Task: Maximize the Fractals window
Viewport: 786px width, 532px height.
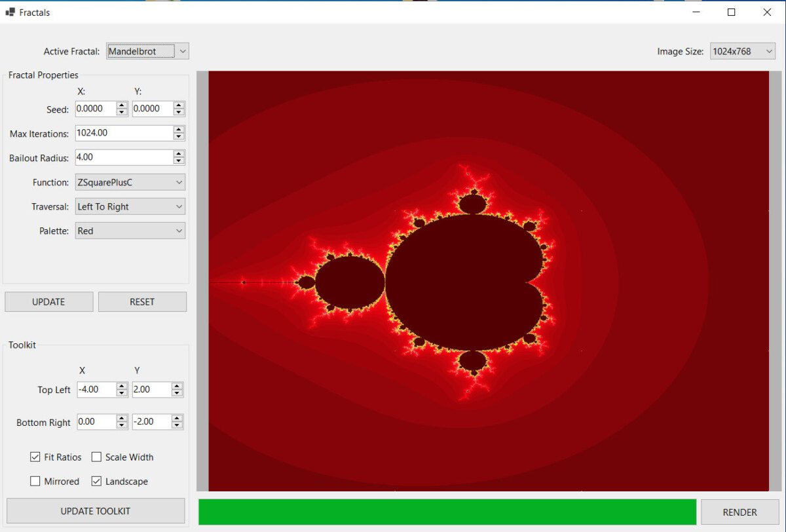Action: pyautogui.click(x=732, y=12)
